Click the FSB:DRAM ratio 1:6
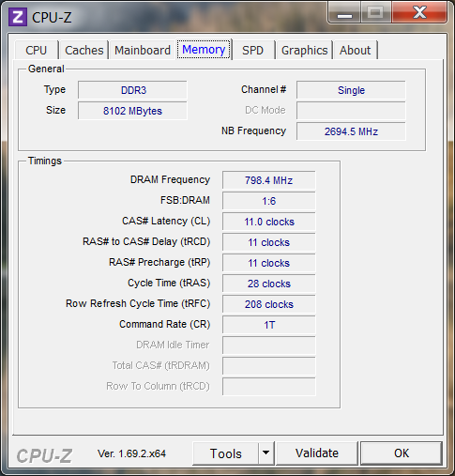 tap(269, 201)
